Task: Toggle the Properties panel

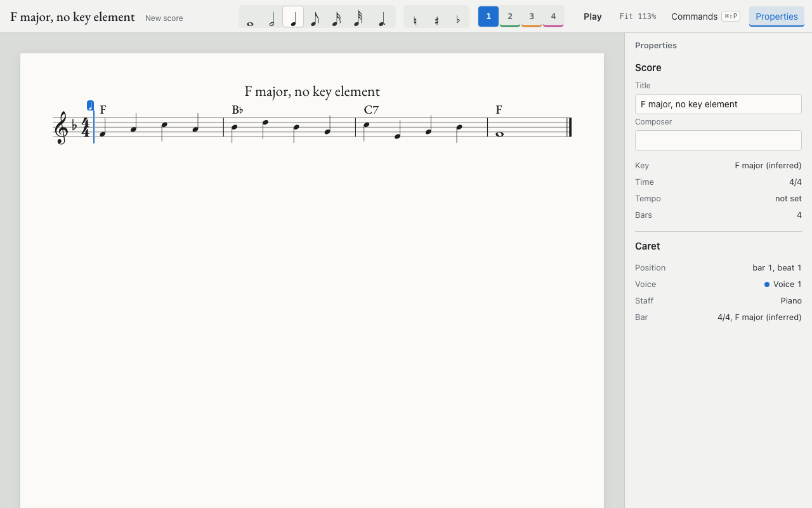Action: pyautogui.click(x=776, y=17)
